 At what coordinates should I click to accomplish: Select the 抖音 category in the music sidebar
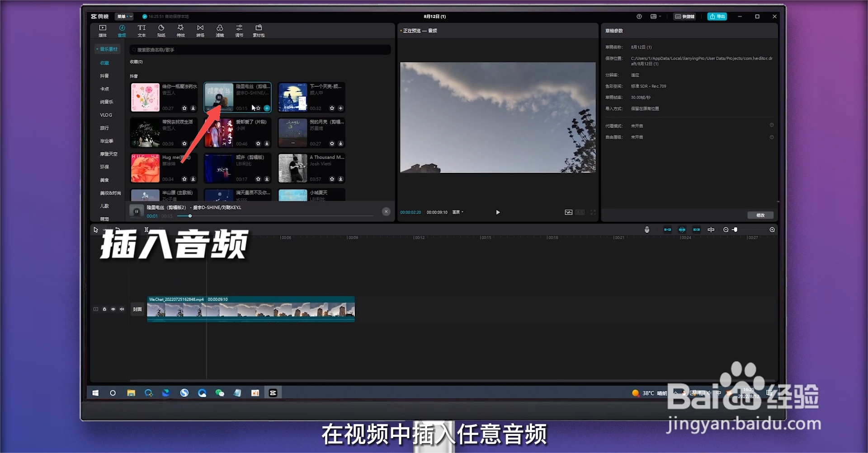click(x=104, y=75)
